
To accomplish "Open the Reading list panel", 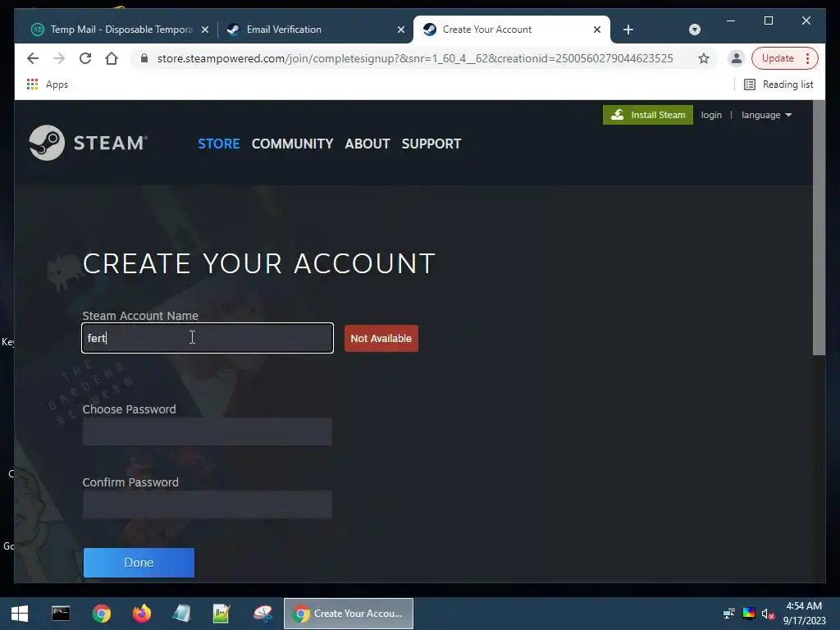I will click(x=779, y=84).
